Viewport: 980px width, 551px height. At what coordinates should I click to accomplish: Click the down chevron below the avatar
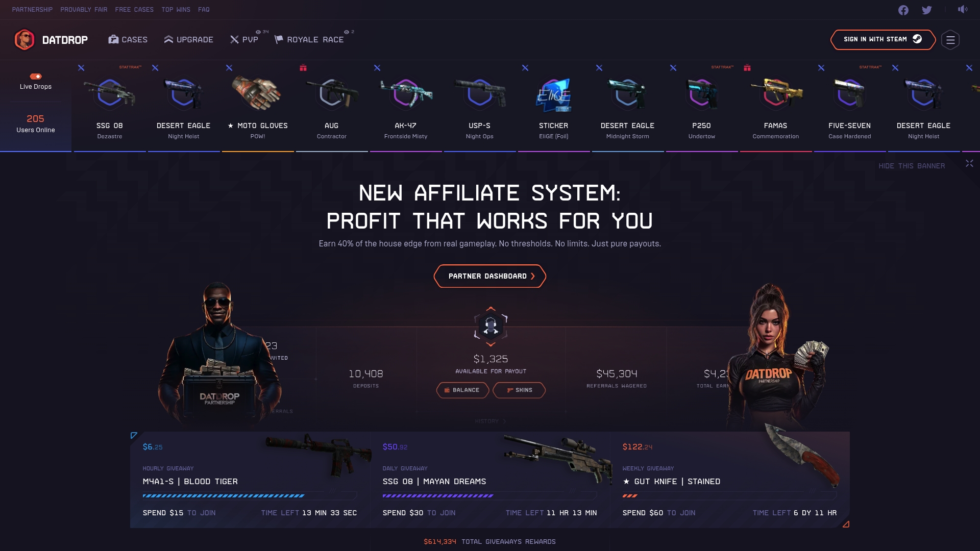[491, 345]
